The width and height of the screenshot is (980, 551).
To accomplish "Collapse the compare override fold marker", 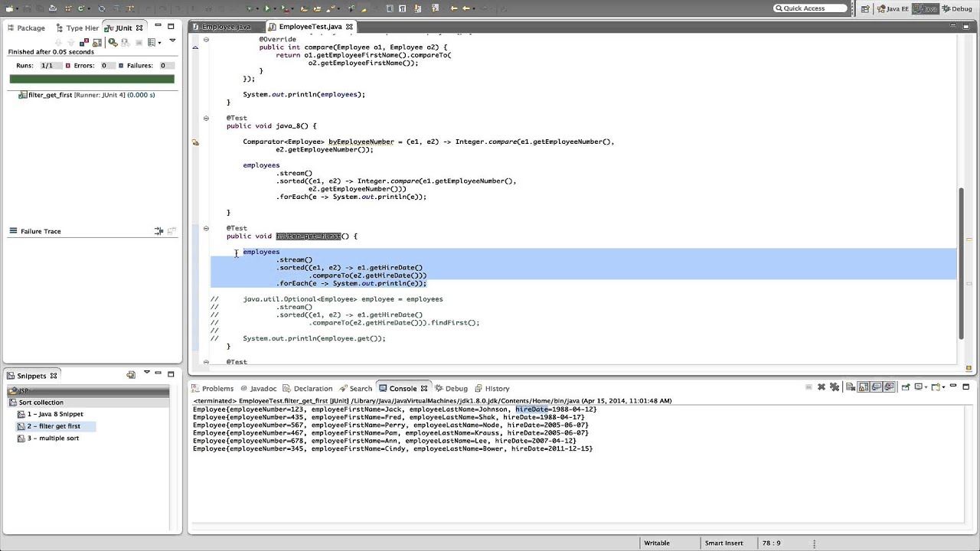I will point(206,39).
